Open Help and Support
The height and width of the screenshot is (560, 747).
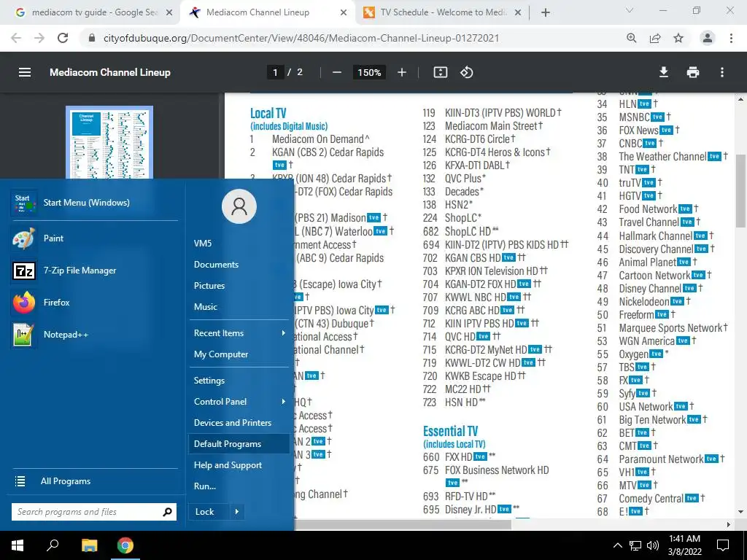228,465
